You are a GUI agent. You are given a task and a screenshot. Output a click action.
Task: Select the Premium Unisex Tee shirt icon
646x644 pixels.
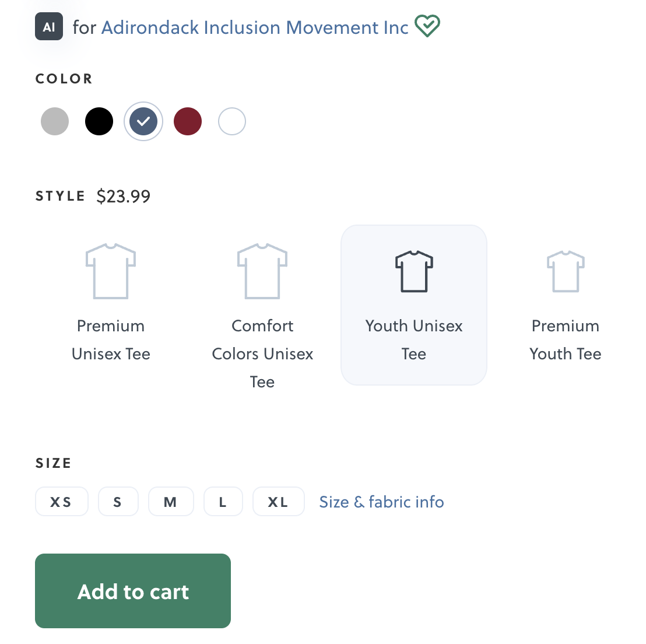coord(111,271)
